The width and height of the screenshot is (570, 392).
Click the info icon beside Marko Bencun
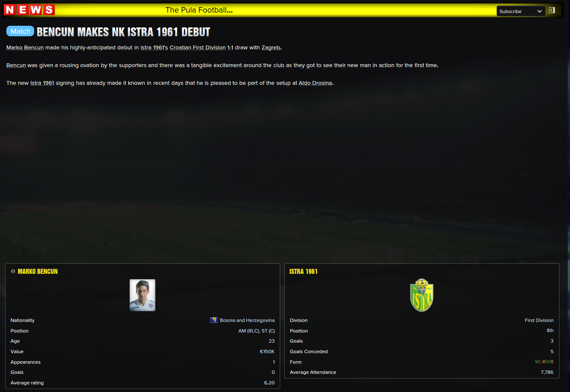tap(13, 271)
